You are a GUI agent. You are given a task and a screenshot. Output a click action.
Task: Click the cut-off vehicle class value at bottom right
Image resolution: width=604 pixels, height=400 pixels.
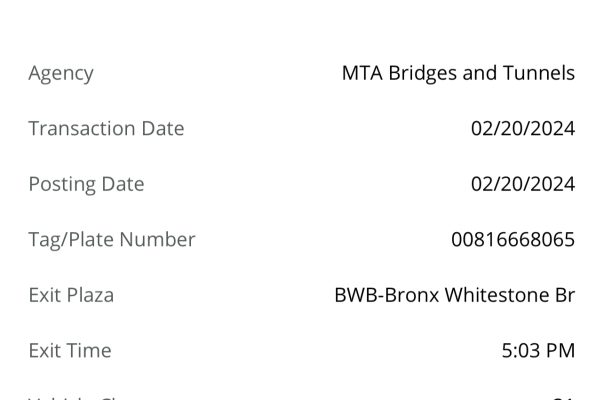[563, 397]
